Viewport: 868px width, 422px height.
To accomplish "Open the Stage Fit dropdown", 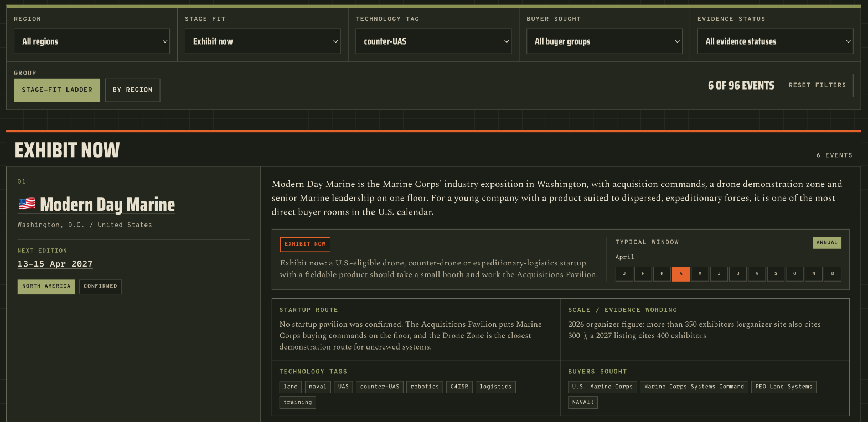I will [x=262, y=41].
